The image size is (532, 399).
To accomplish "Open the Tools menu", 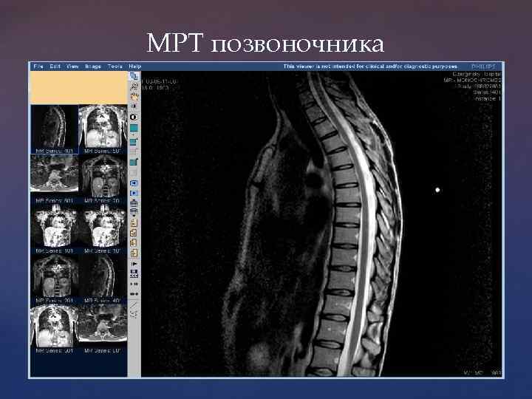I will click(x=115, y=66).
